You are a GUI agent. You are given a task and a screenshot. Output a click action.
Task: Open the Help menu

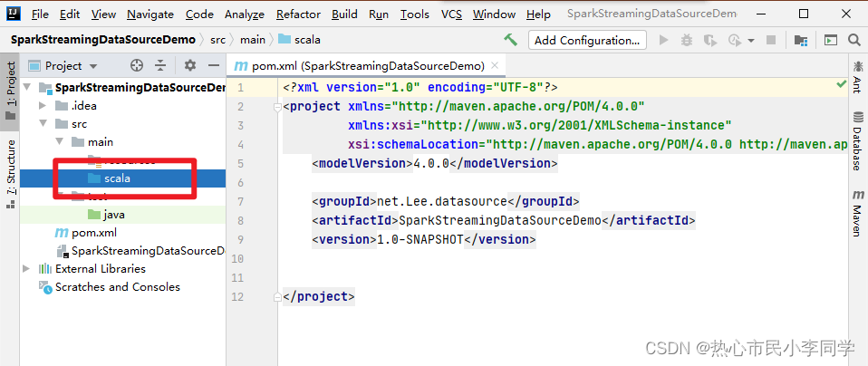coord(538,14)
